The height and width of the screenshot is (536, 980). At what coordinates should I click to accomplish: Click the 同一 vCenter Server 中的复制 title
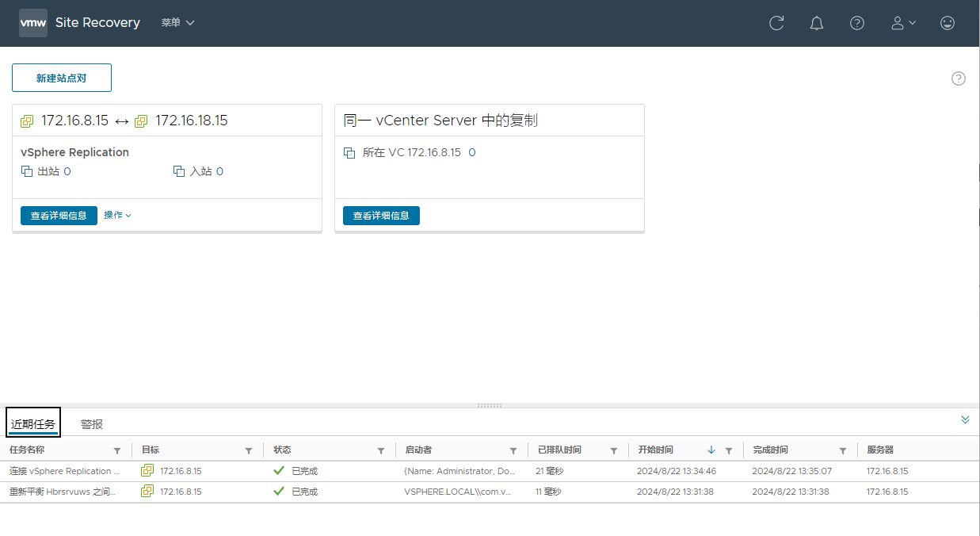click(x=440, y=121)
